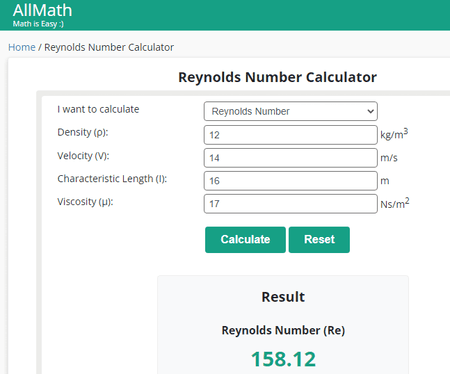Expand the calculation type dropdown

(x=291, y=111)
